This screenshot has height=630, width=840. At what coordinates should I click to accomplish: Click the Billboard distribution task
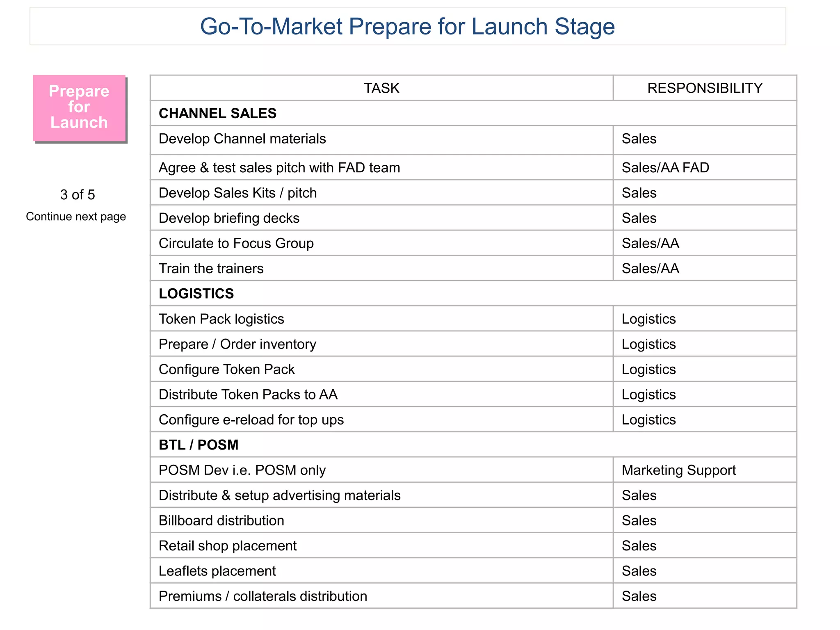[221, 520]
